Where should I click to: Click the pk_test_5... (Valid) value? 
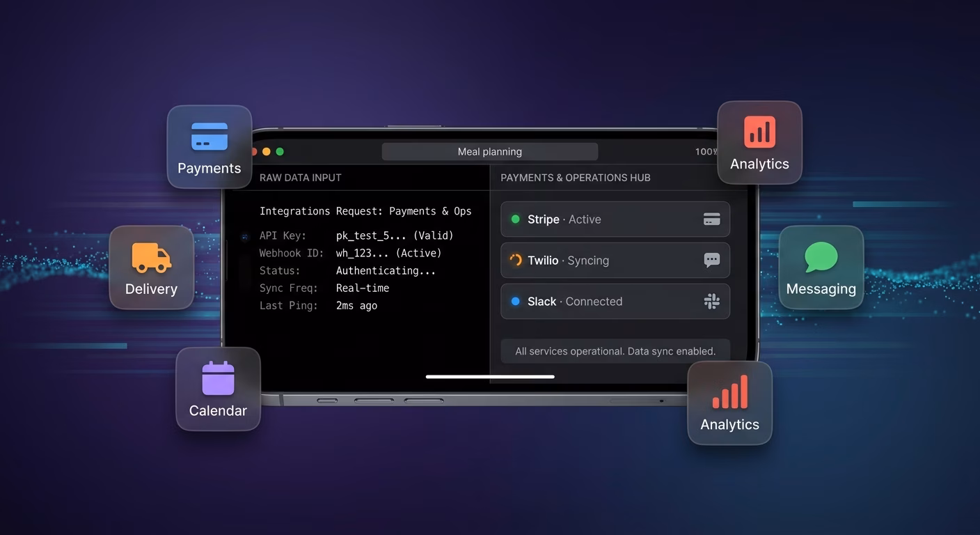click(x=395, y=236)
